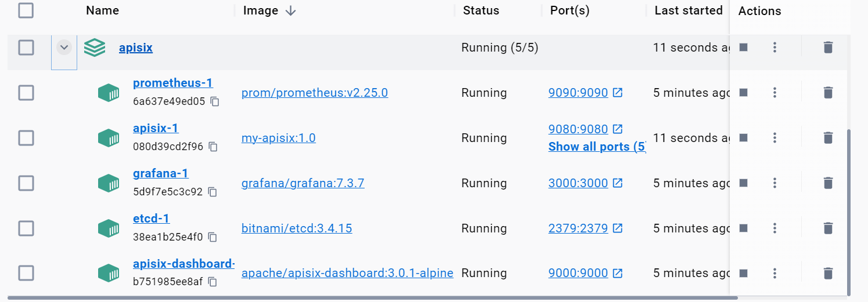Open port 2379:2379 in browser
868x302 pixels.
coord(585,228)
